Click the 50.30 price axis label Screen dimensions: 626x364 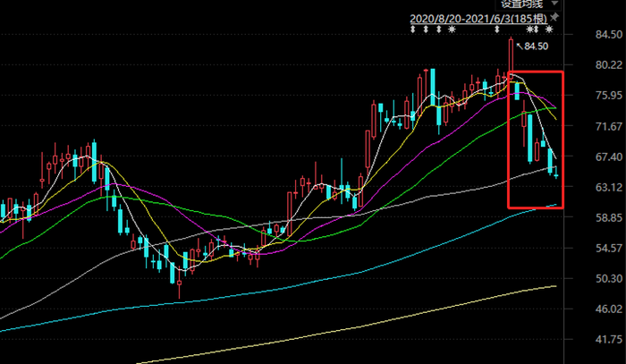(609, 278)
